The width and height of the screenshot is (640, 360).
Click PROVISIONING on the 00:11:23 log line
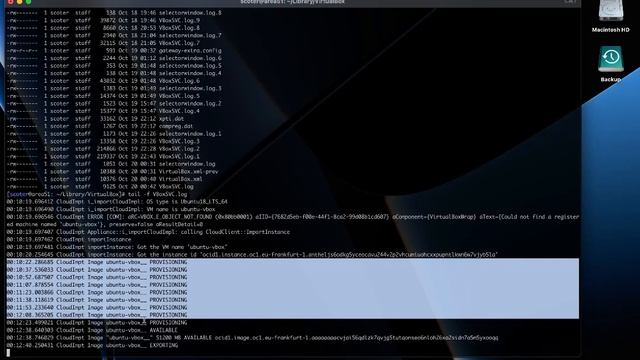pos(168,292)
